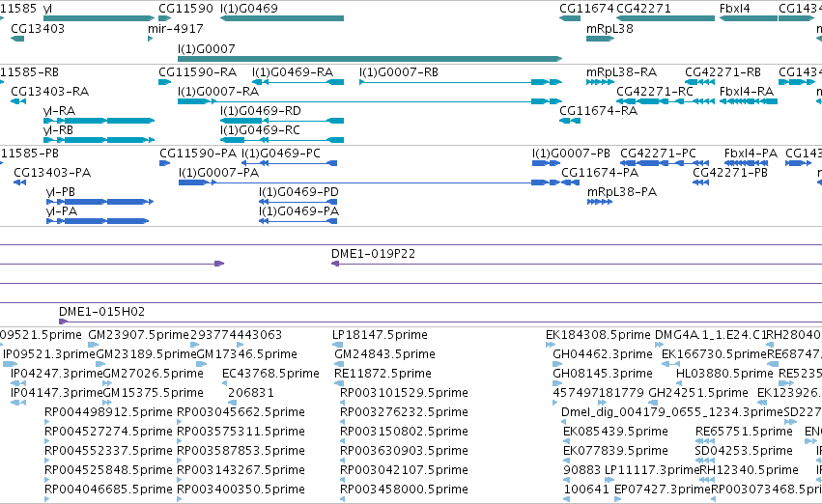The height and width of the screenshot is (504, 822).
Task: Click BAC clone DME1-015H02
Action: tap(101, 312)
